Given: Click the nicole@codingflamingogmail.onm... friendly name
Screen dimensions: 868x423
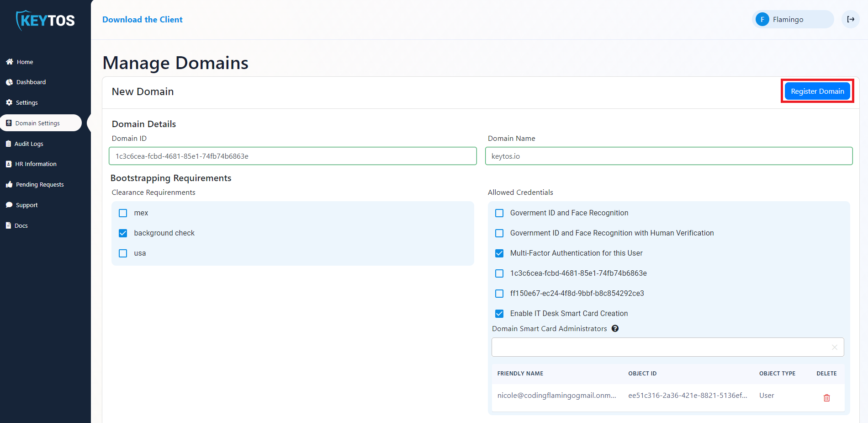Looking at the screenshot, I should click(x=556, y=396).
